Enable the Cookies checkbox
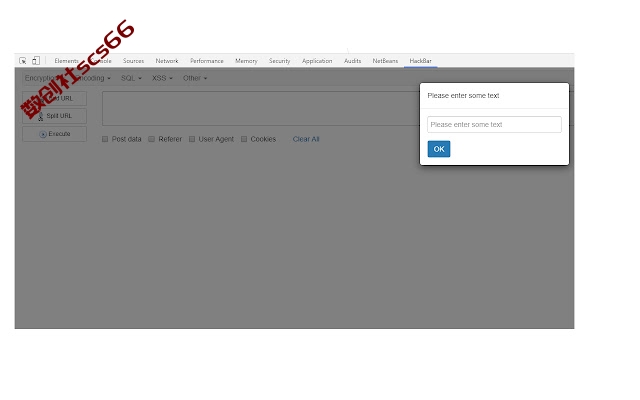 click(x=244, y=139)
